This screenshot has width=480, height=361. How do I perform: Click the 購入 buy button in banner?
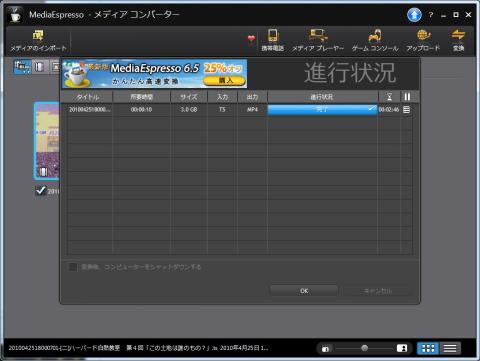pos(225,80)
